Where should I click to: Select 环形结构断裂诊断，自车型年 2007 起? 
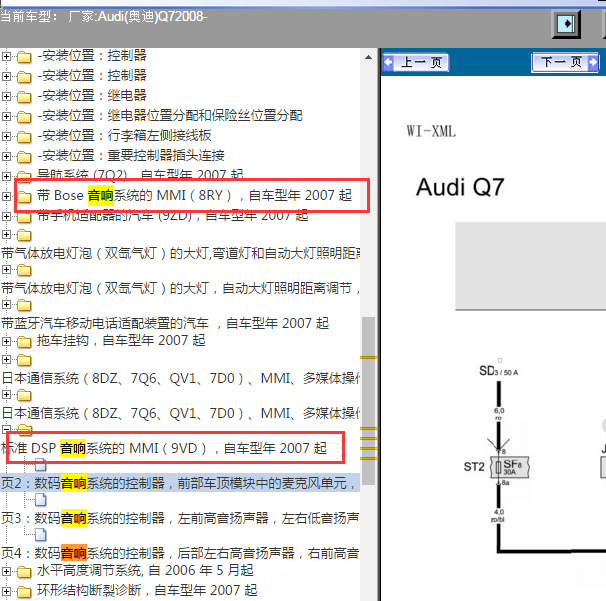[147, 591]
